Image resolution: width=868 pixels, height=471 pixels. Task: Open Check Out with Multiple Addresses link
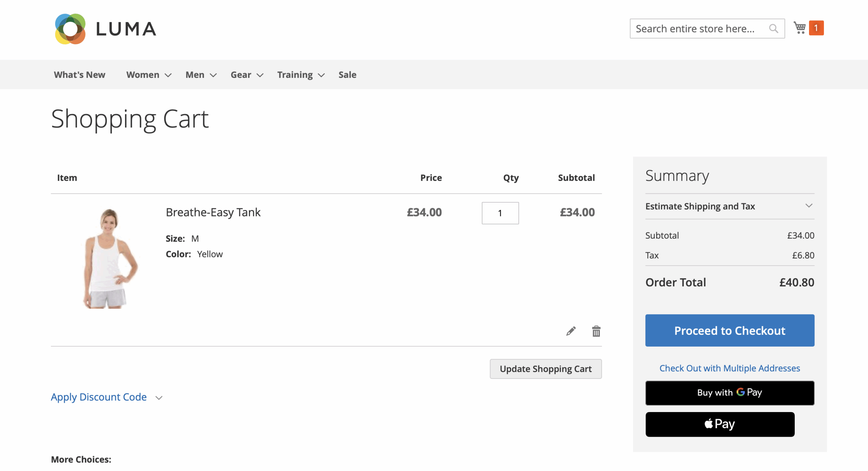(x=730, y=368)
